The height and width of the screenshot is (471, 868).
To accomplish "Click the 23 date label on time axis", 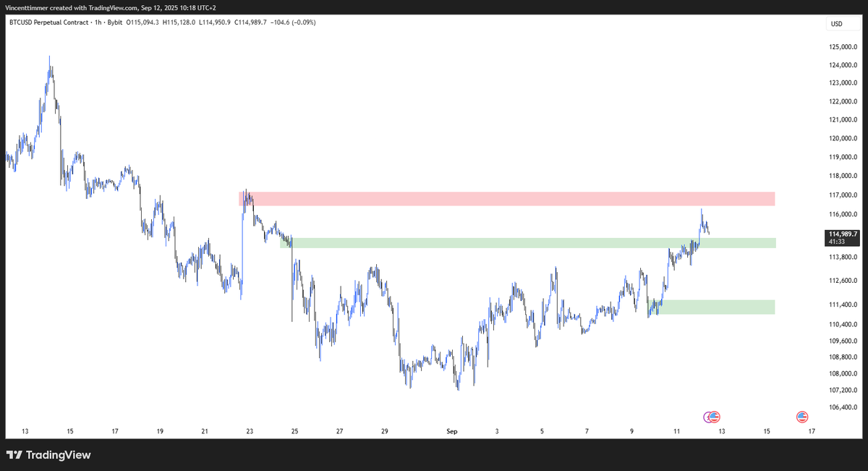I will pyautogui.click(x=250, y=432).
